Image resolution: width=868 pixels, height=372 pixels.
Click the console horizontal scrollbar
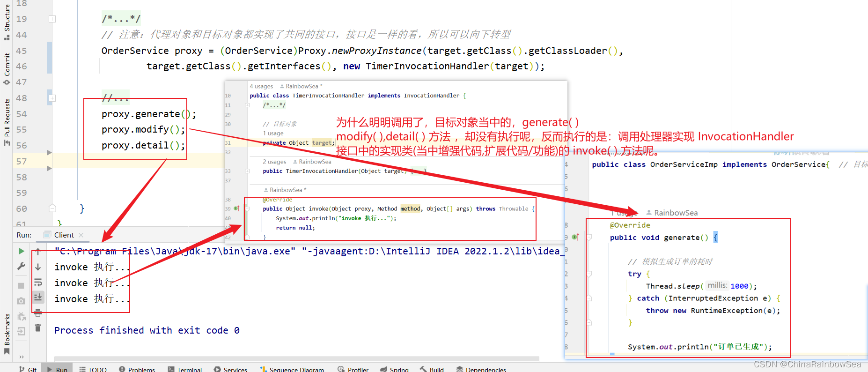(x=297, y=359)
